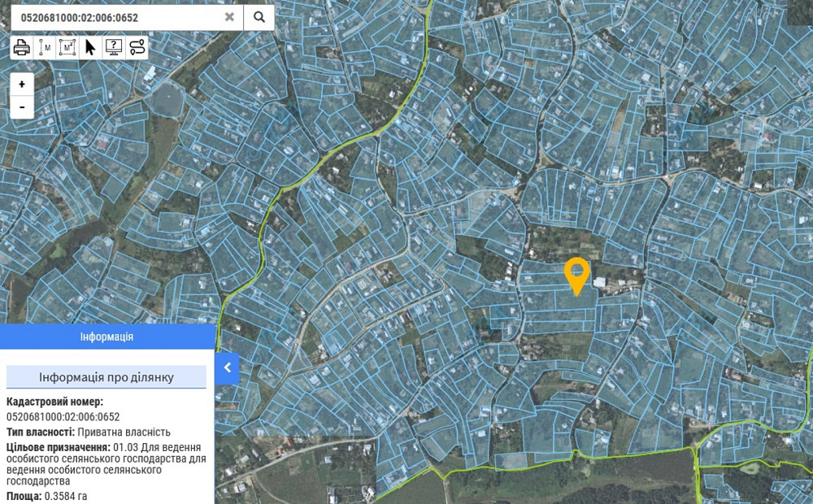Select the distance measurement tool

45,47
